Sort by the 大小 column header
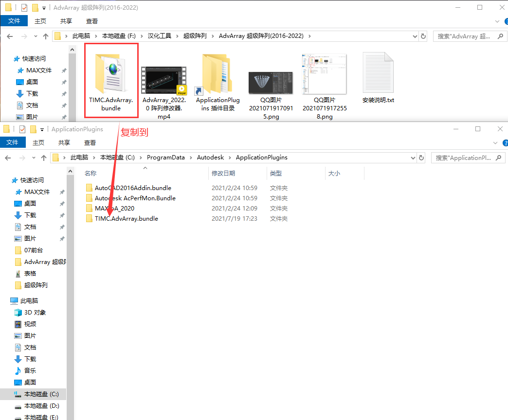 334,174
